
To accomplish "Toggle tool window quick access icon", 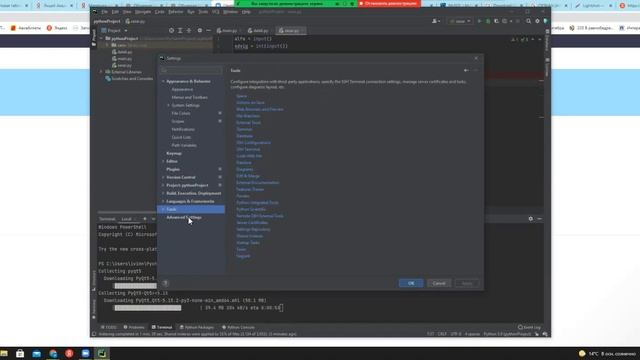I will (x=94, y=334).
